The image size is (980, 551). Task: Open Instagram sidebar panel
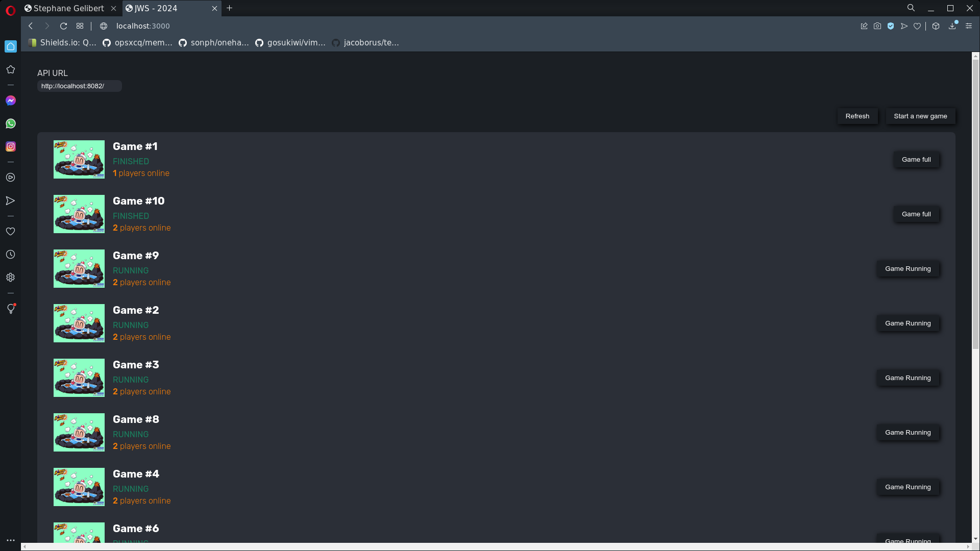[11, 146]
